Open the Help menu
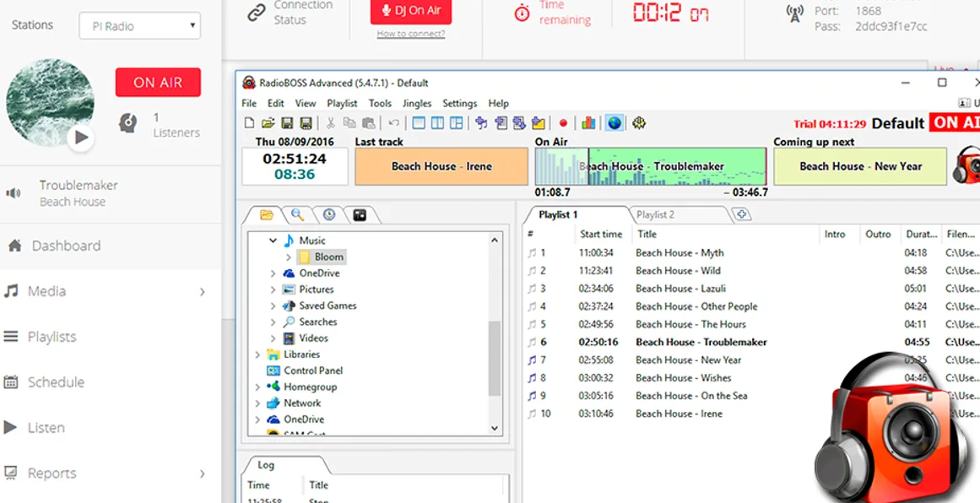 499,103
